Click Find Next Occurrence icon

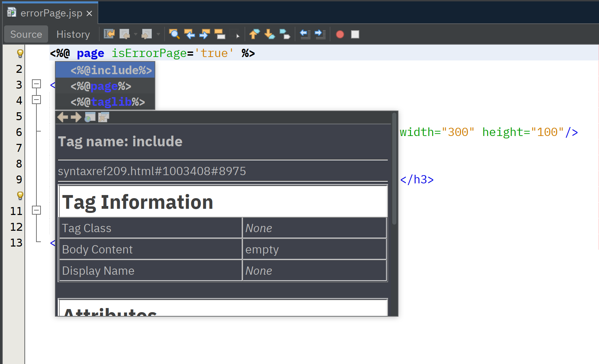pos(205,34)
